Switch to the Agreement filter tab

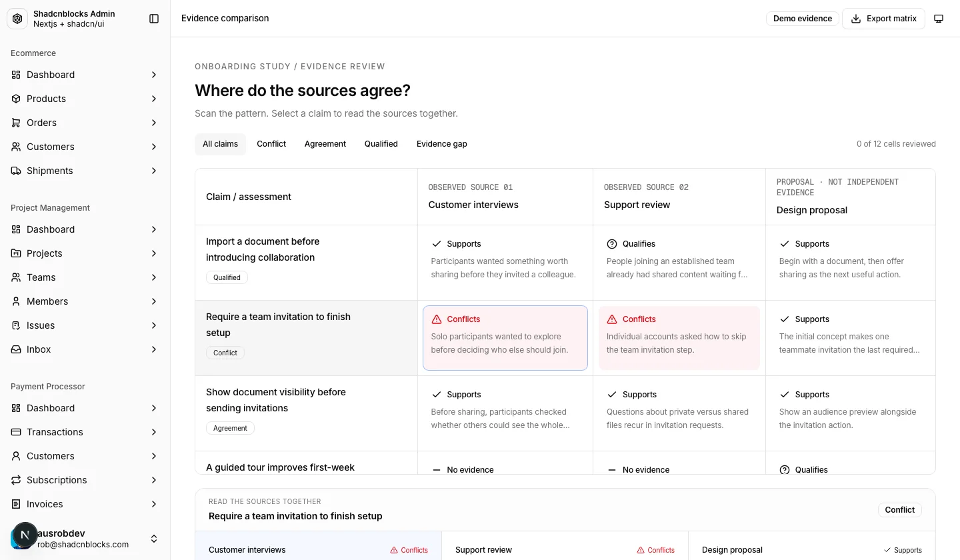(325, 144)
